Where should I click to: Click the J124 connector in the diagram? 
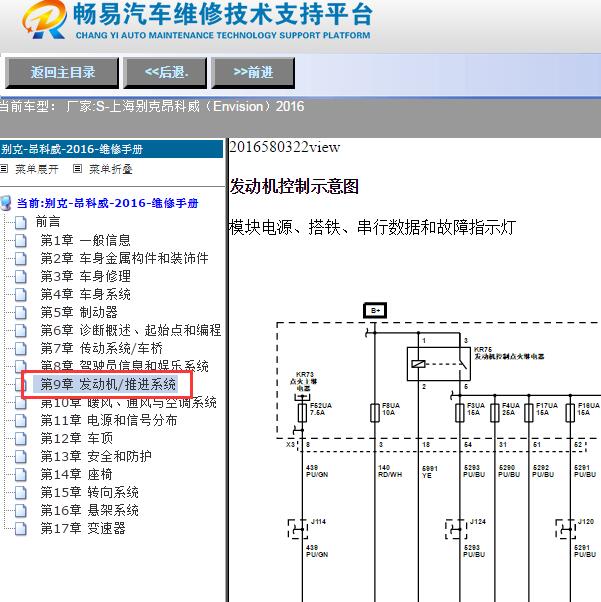456,529
